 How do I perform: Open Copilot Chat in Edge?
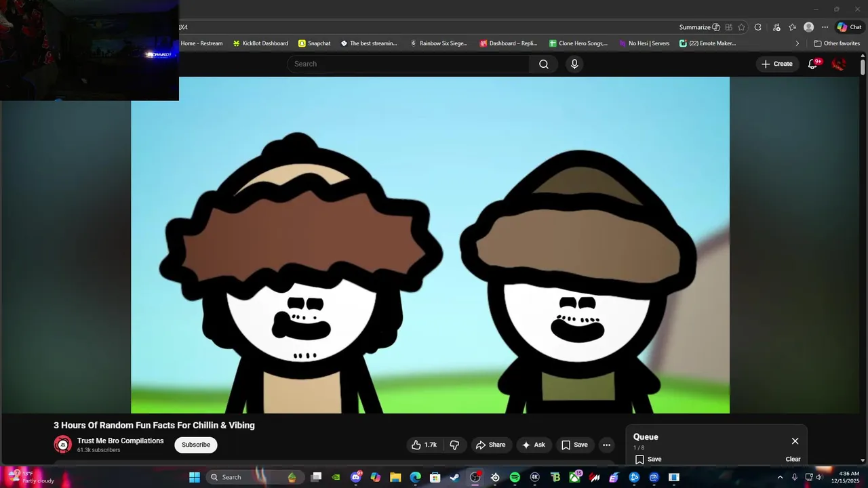pyautogui.click(x=849, y=27)
